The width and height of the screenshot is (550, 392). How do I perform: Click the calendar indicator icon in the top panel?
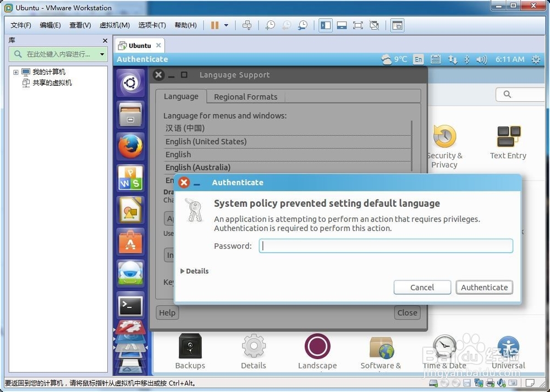435,59
